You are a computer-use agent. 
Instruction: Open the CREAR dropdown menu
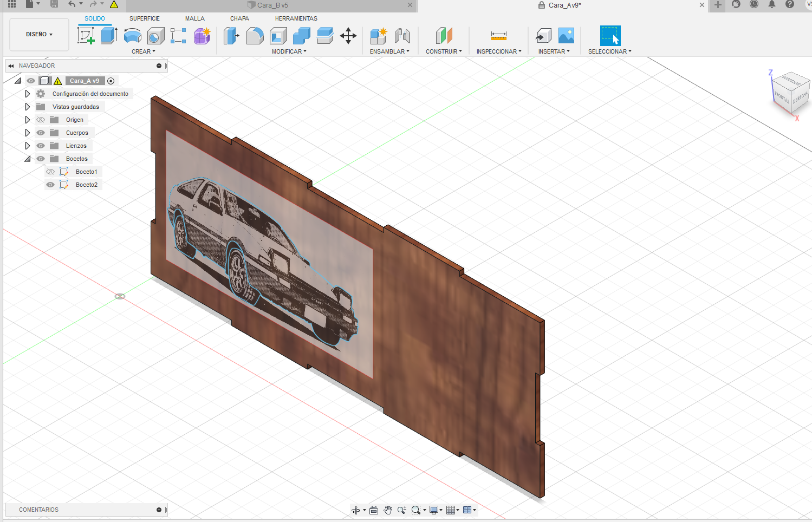pos(144,51)
